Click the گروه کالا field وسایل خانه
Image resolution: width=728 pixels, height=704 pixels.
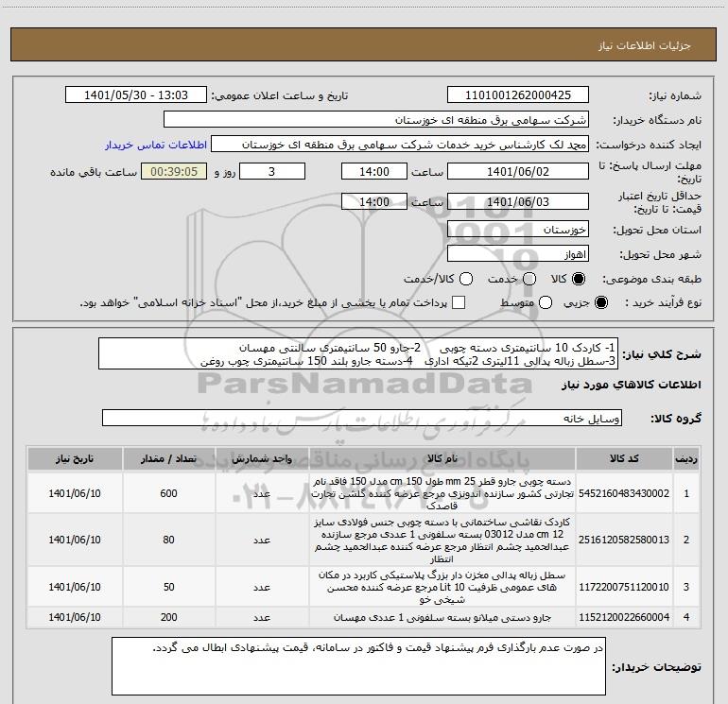tap(360, 418)
